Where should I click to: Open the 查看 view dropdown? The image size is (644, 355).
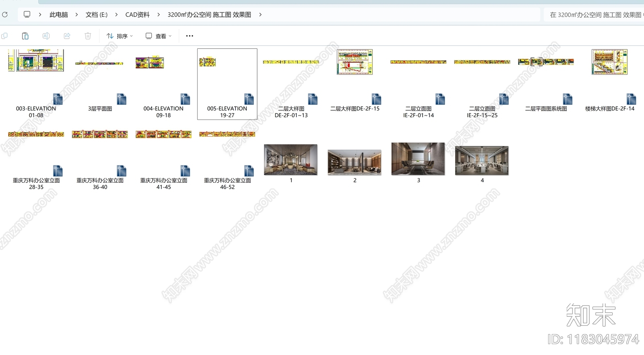[x=159, y=36]
